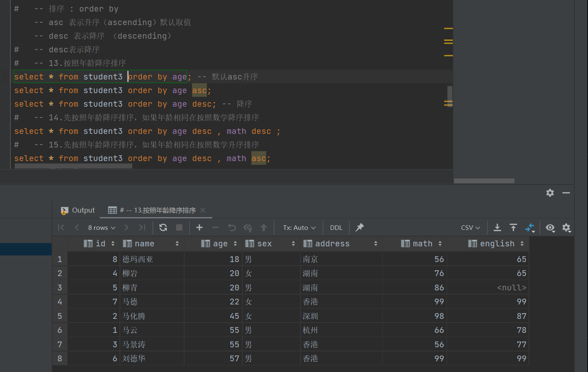Click the name cell 马景涛
The height and width of the screenshot is (372, 588).
152,344
